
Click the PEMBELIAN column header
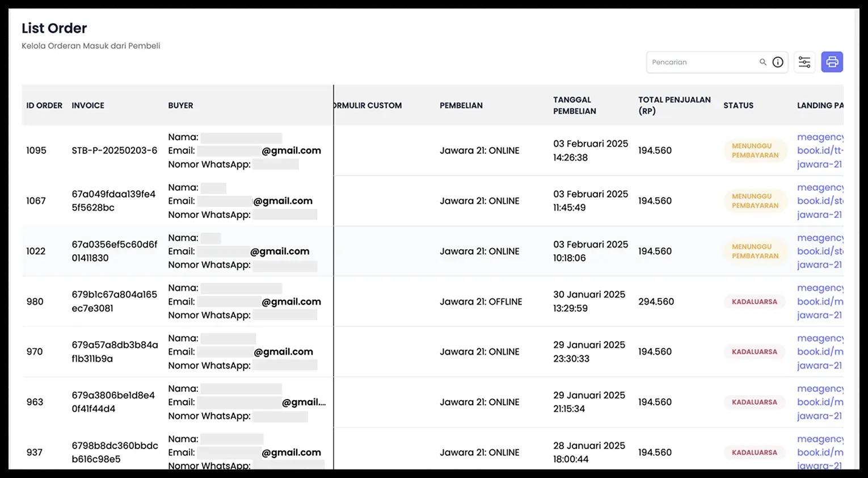(461, 106)
